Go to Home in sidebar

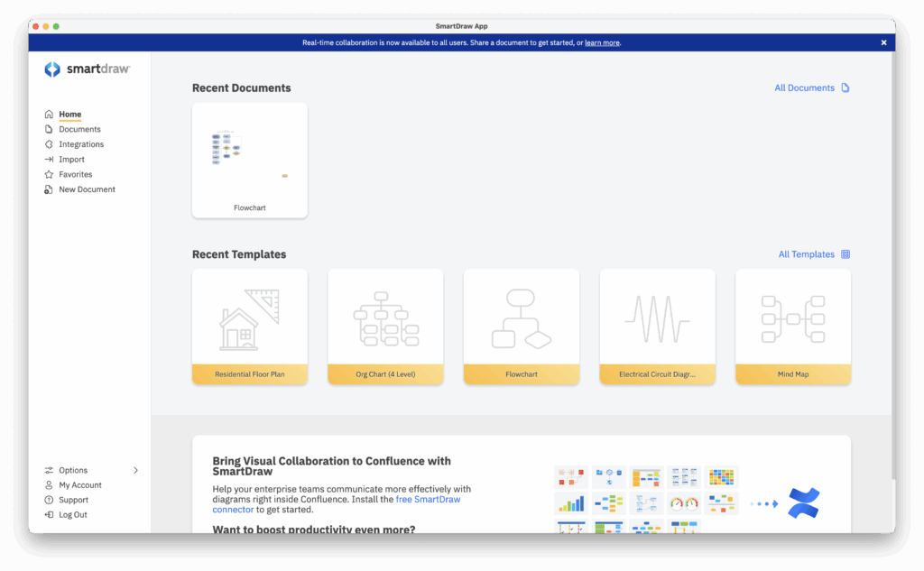(70, 115)
